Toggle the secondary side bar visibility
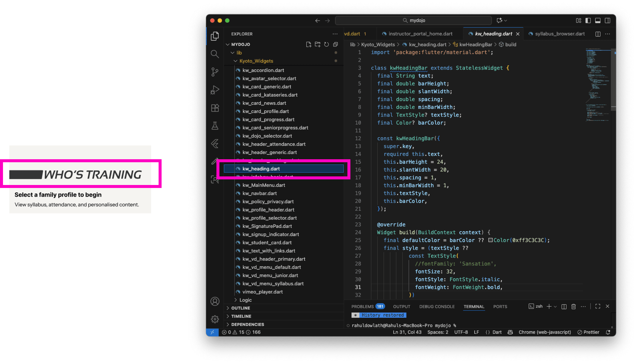The image size is (637, 364). (608, 21)
